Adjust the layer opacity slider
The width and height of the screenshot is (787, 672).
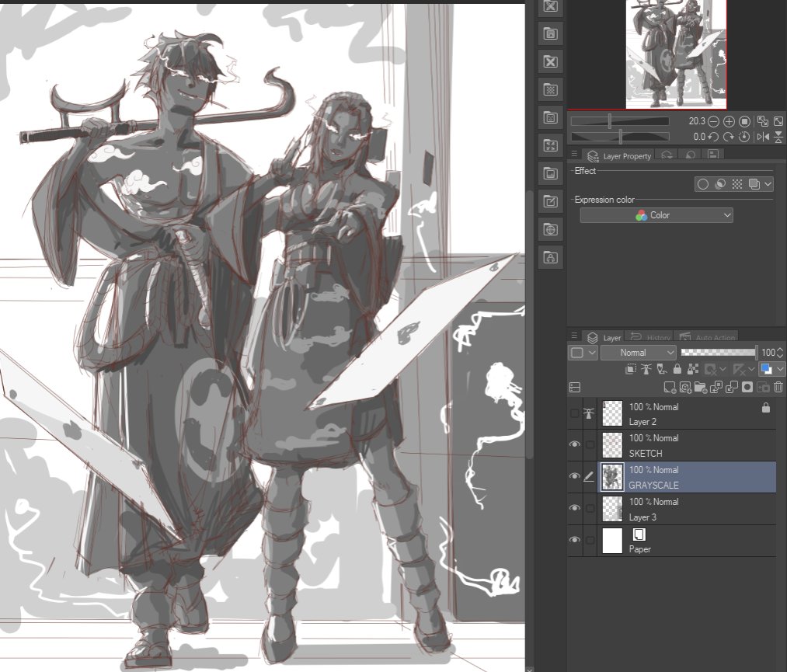click(x=719, y=353)
